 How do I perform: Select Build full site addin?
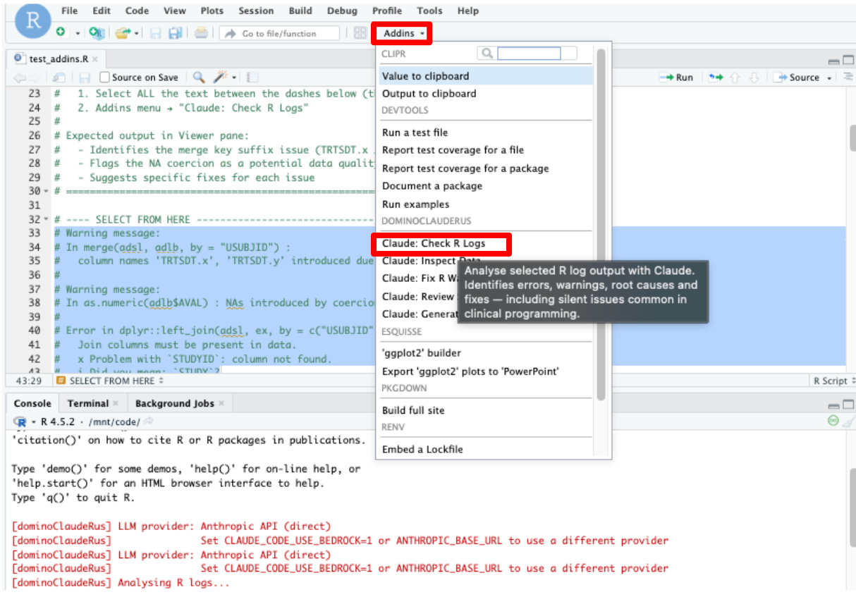(x=413, y=410)
